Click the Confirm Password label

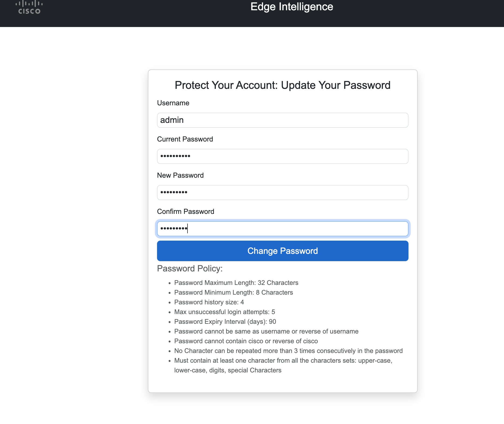pos(185,211)
